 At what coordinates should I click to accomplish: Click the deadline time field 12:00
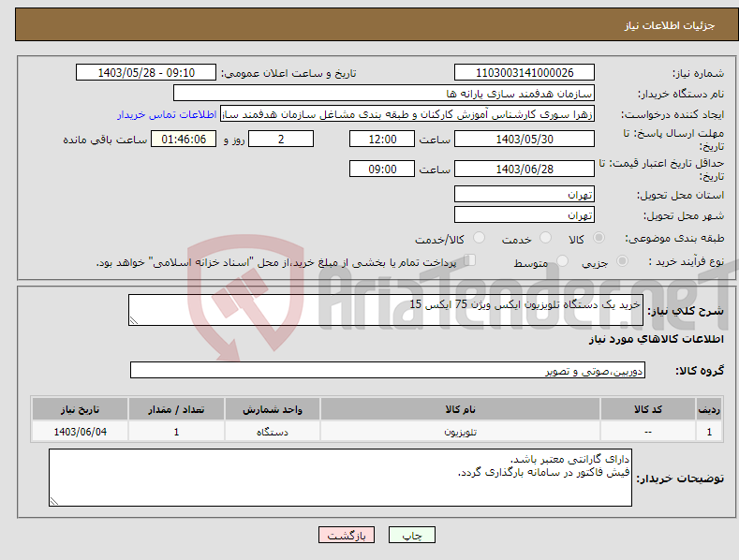pyautogui.click(x=382, y=139)
